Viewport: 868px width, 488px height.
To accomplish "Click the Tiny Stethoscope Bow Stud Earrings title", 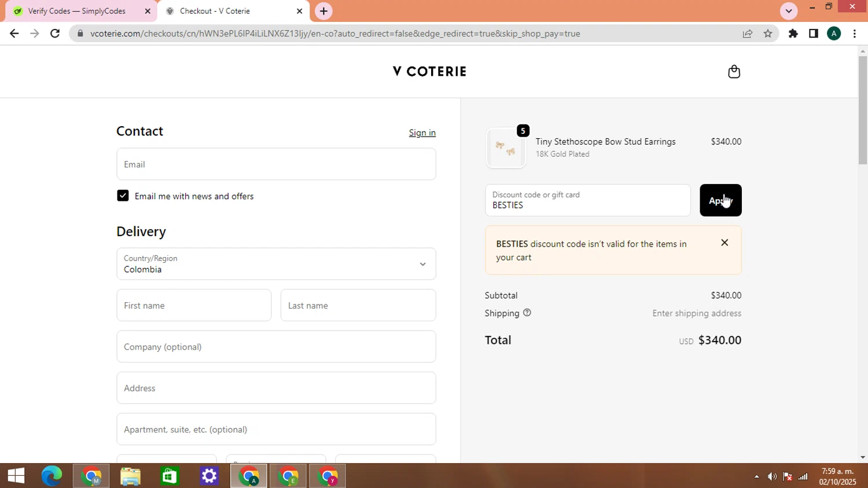I will point(605,141).
